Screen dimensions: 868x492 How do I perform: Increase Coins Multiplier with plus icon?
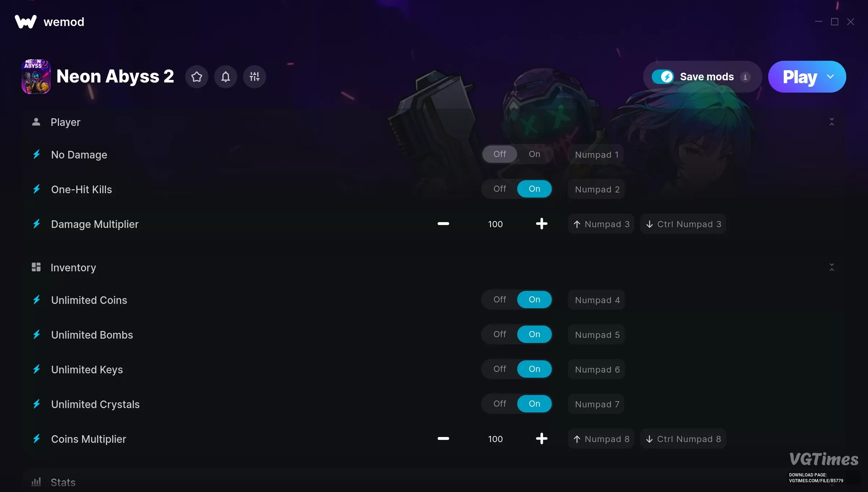point(541,439)
